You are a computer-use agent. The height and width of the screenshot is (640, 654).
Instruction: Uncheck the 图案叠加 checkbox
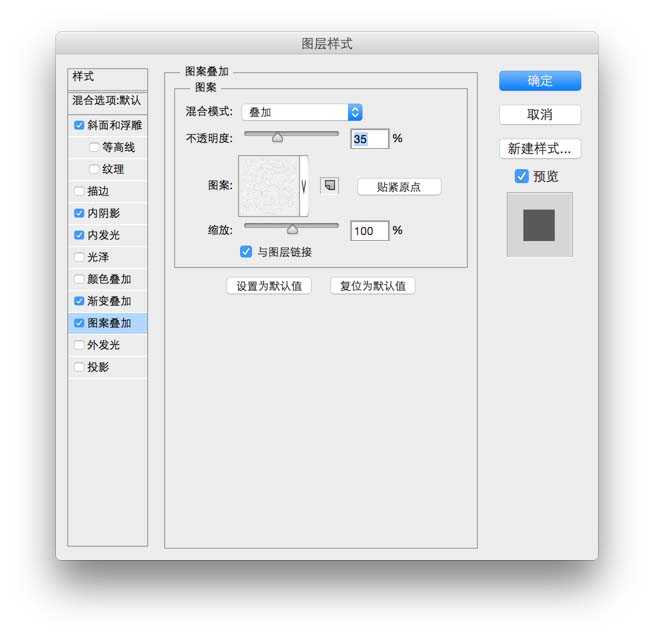tap(79, 323)
